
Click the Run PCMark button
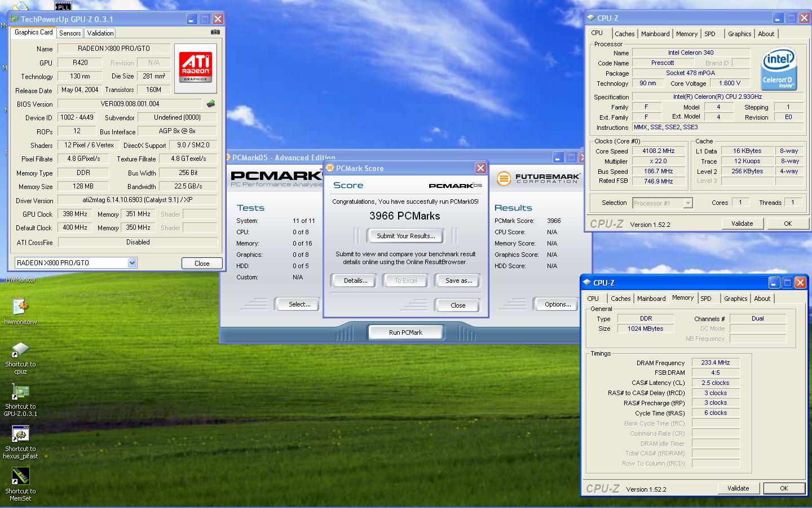click(405, 332)
